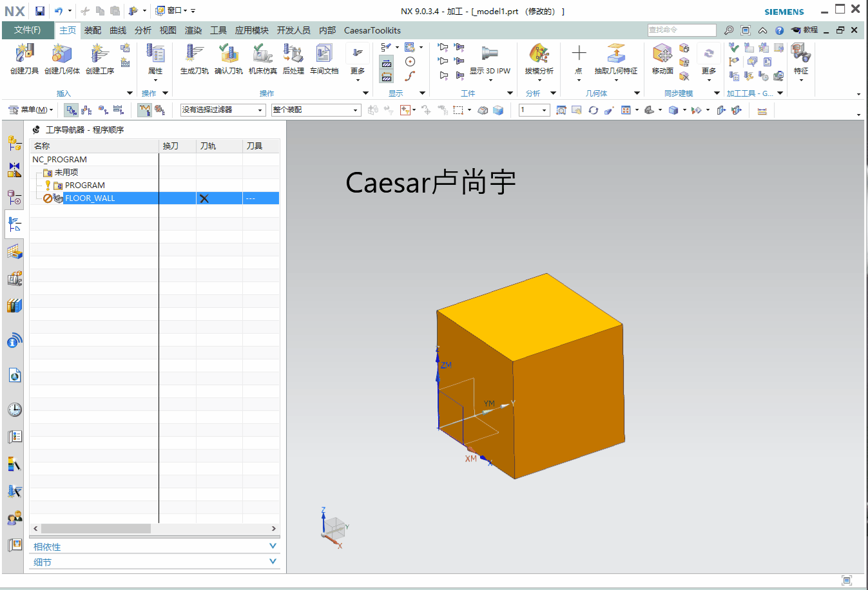Viewport: 868px width, 590px height.
Task: Switch to Geometry View toggle
Action: pos(103,110)
